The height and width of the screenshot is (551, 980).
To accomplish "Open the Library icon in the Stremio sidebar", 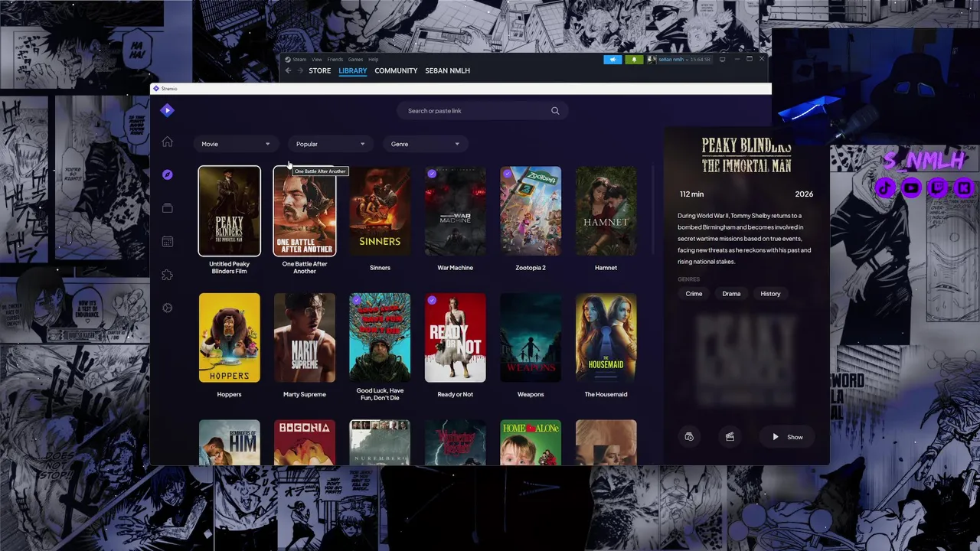I will (x=167, y=208).
